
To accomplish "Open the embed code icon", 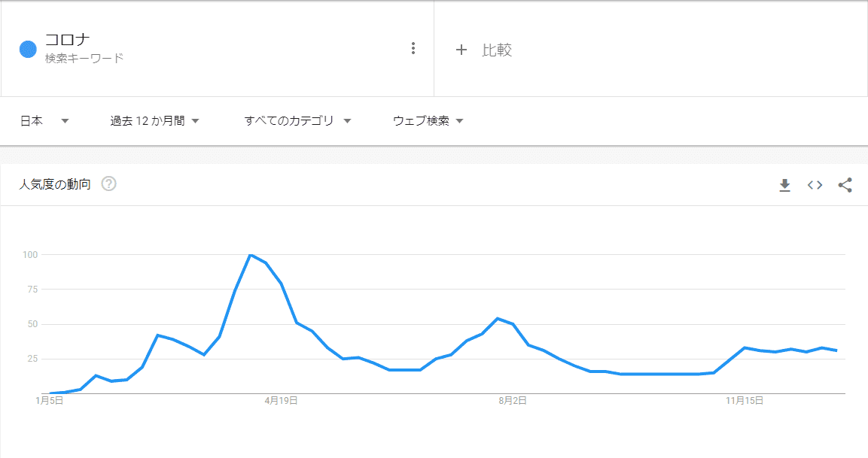I will 815,185.
